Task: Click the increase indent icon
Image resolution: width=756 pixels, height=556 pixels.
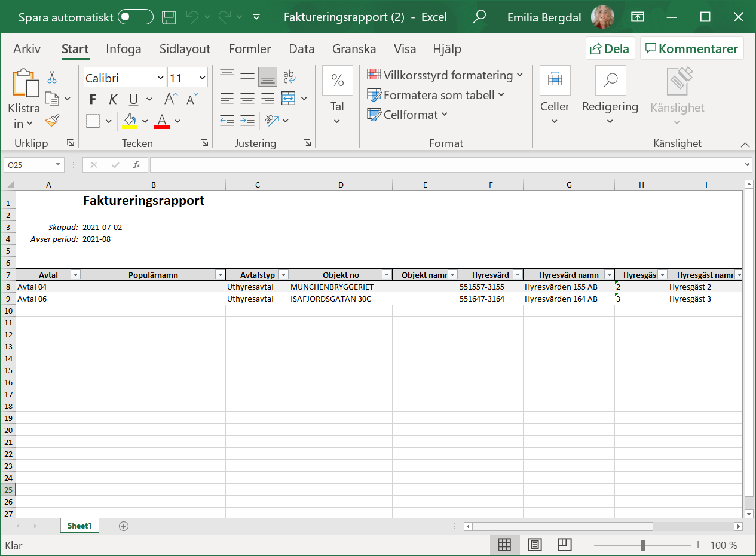Action: coord(247,121)
